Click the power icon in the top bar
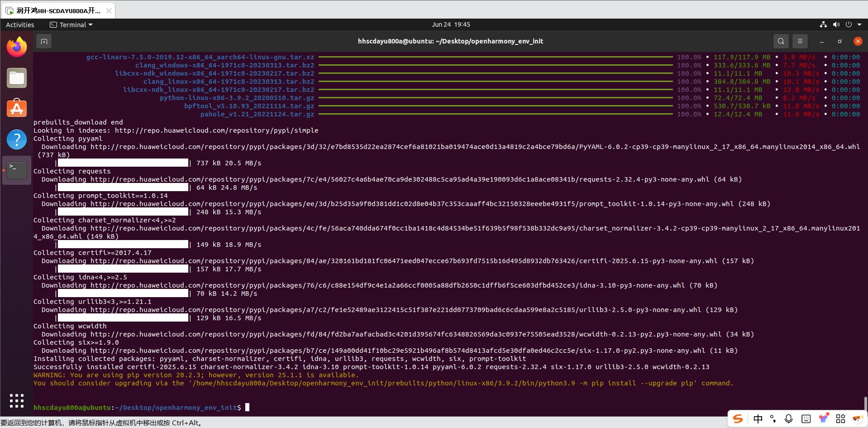 tap(849, 24)
